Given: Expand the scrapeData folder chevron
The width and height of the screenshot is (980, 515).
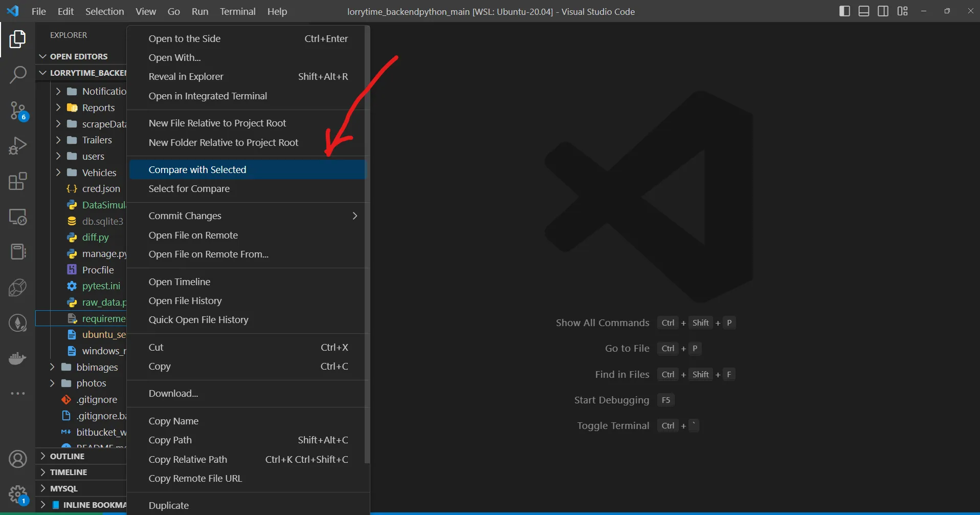Looking at the screenshot, I should coord(58,124).
